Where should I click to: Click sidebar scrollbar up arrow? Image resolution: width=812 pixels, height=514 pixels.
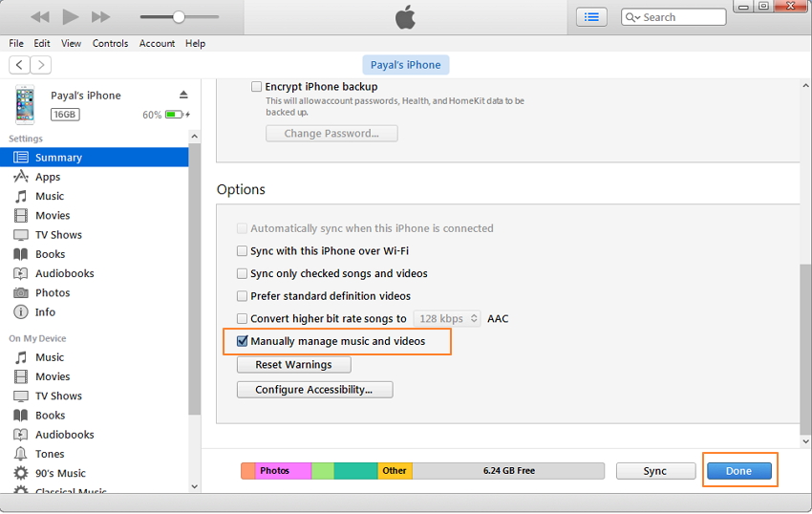click(x=194, y=137)
